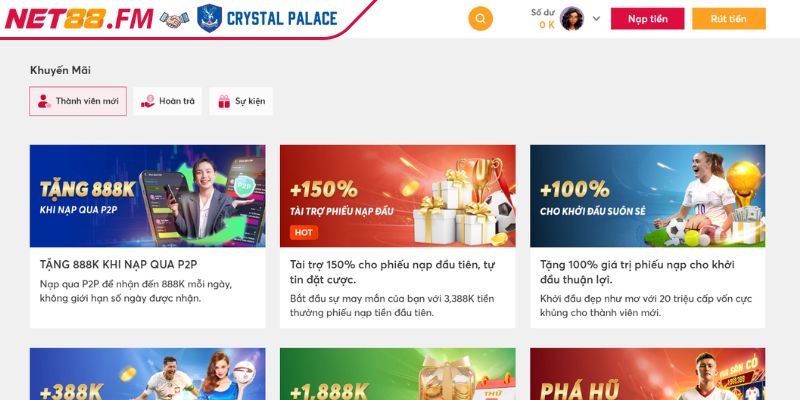Viewport: 800px width, 400px height.
Task: Open the Phá Hũ promotion banner
Action: point(647,374)
